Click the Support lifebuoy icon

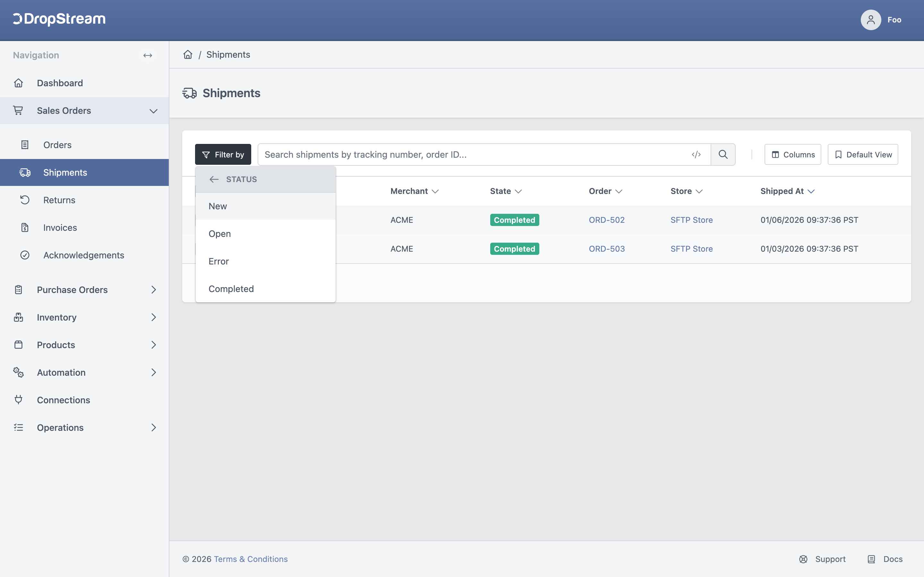(803, 559)
